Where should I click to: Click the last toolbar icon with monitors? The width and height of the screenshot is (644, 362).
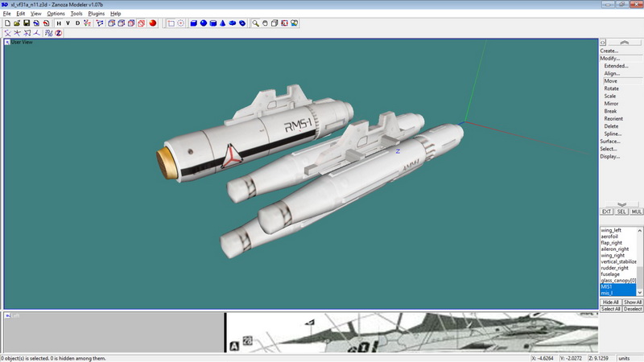(x=295, y=23)
